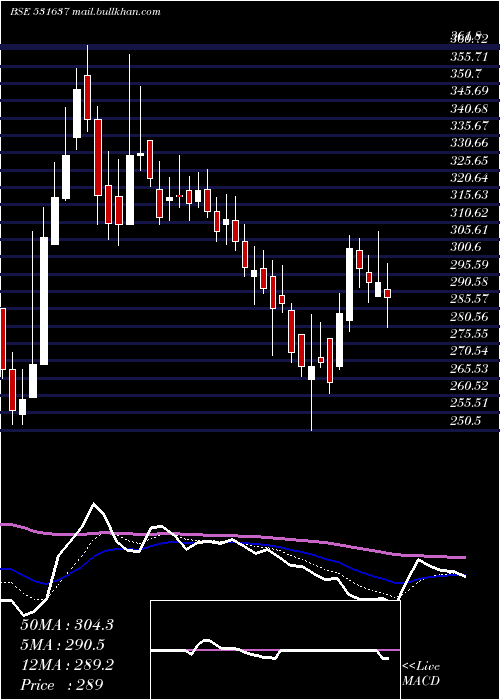Select the 290.58 price label

click(x=468, y=282)
